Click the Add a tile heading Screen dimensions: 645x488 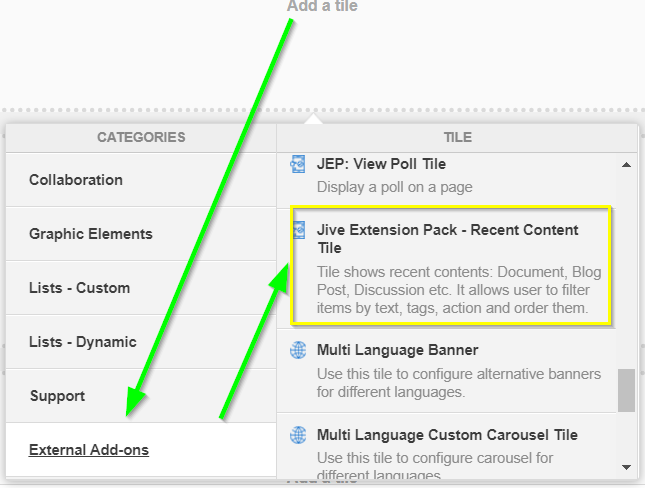tap(322, 6)
